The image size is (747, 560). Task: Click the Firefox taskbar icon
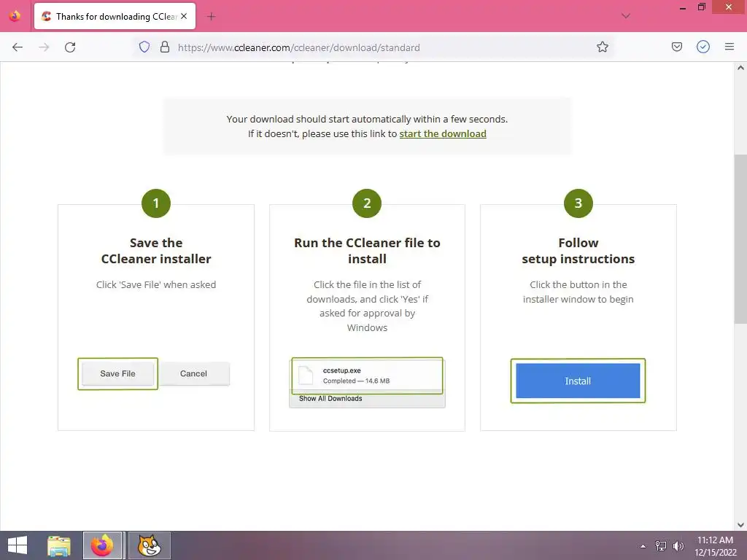(102, 545)
